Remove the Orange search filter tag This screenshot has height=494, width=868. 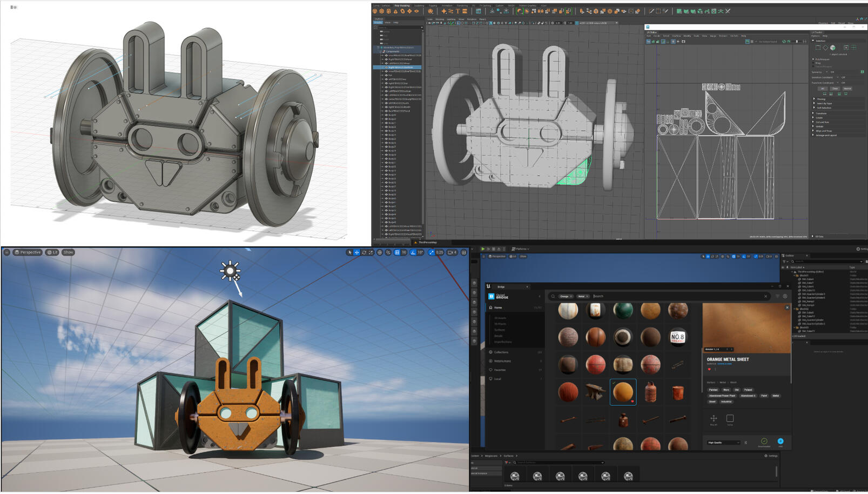coord(571,296)
